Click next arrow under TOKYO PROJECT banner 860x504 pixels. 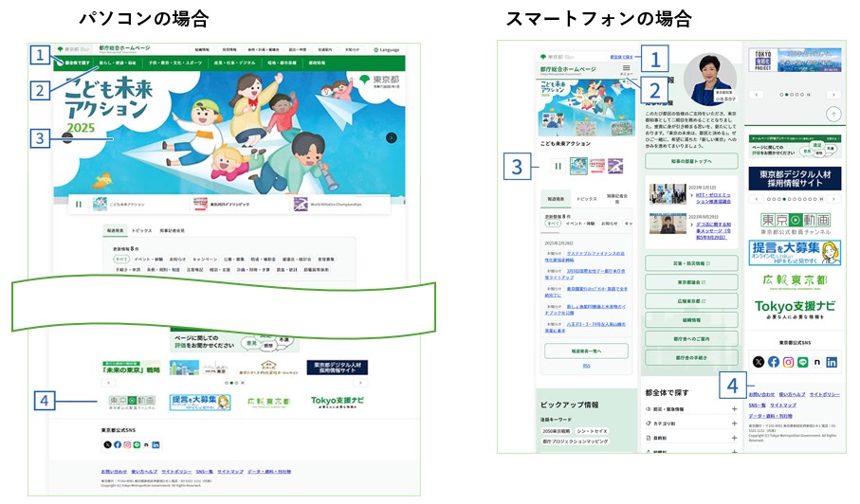coord(833,95)
